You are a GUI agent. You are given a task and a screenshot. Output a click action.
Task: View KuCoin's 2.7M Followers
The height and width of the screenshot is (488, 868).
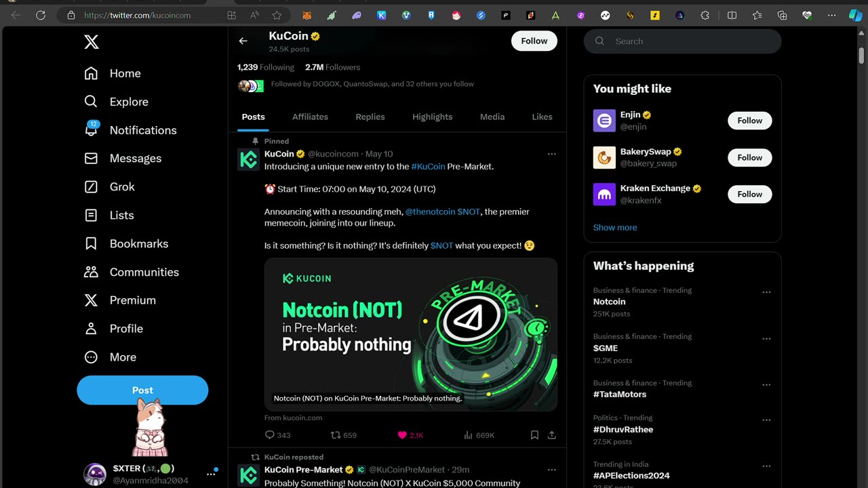[x=333, y=67]
